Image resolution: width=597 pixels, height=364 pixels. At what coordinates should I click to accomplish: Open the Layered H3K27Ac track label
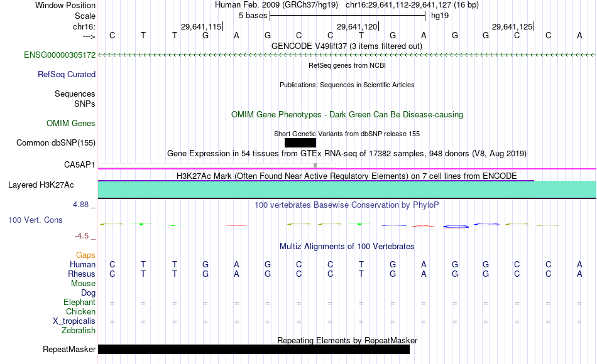pyautogui.click(x=41, y=185)
